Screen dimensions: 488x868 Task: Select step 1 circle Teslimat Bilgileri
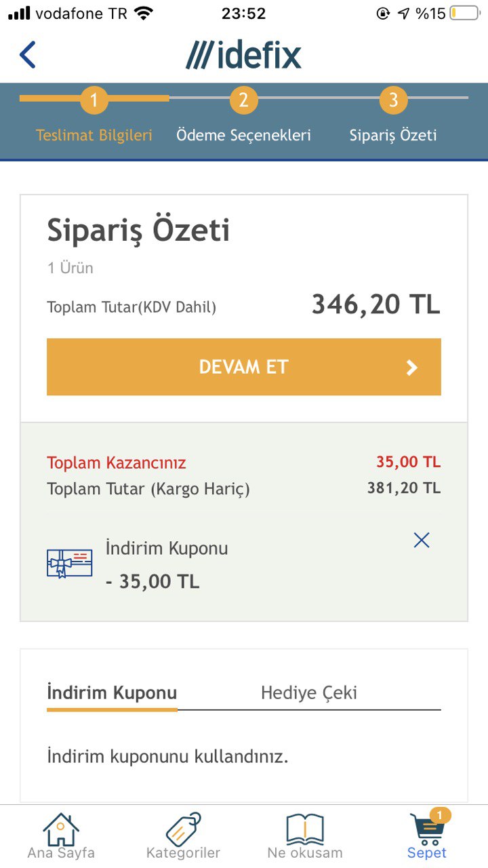(x=94, y=100)
